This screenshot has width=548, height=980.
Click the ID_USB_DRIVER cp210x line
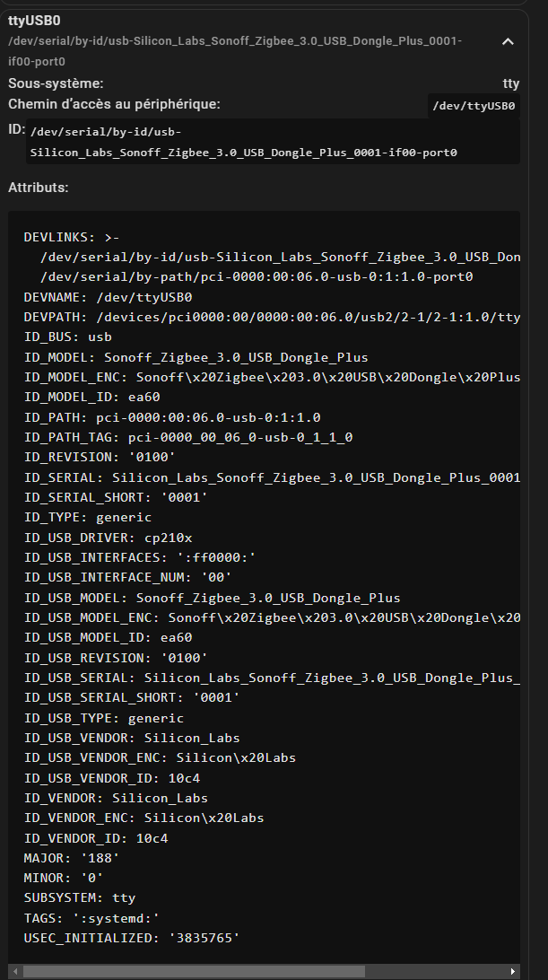(109, 538)
